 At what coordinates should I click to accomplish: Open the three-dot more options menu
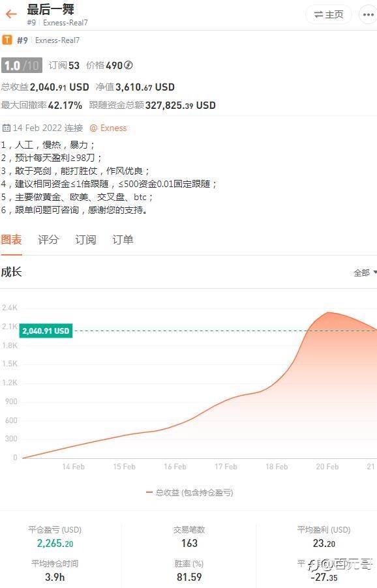(369, 14)
